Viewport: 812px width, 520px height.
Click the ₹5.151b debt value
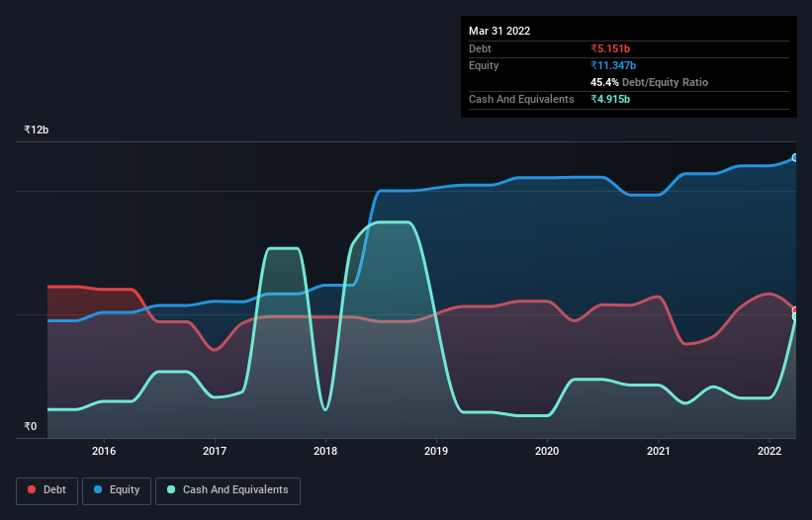[610, 48]
